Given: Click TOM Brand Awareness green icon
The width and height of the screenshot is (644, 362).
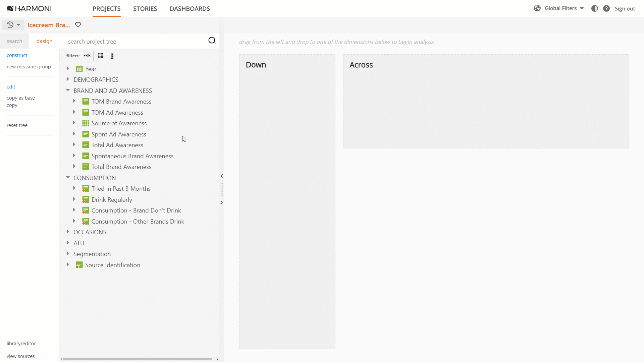Looking at the screenshot, I should click(86, 102).
